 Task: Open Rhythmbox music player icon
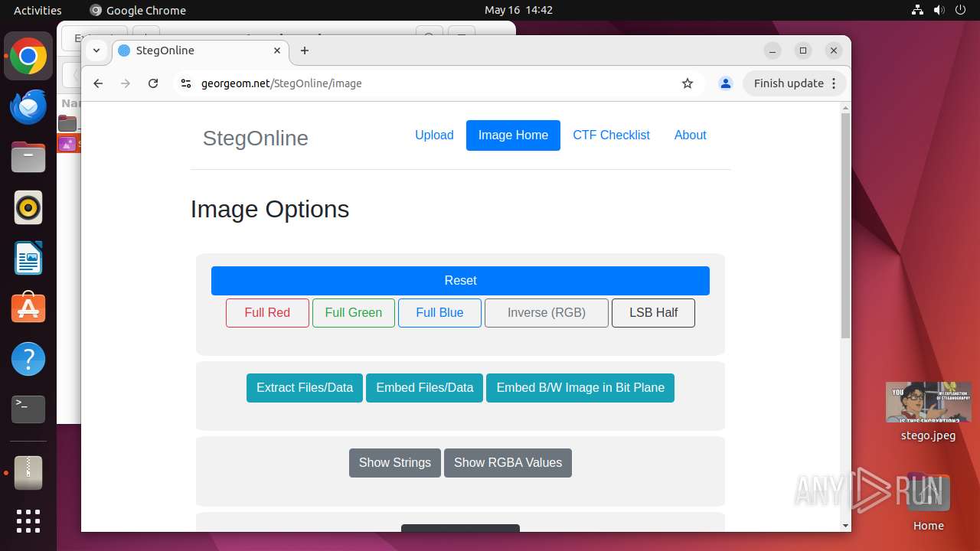[x=28, y=207]
